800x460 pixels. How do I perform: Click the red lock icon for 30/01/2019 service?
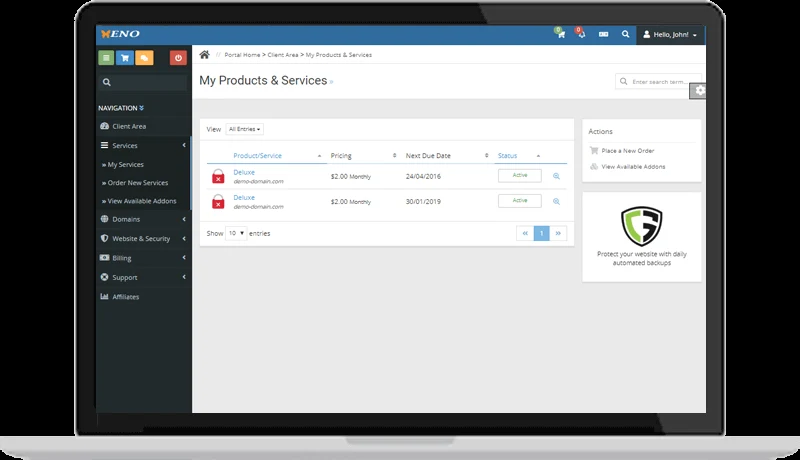218,201
